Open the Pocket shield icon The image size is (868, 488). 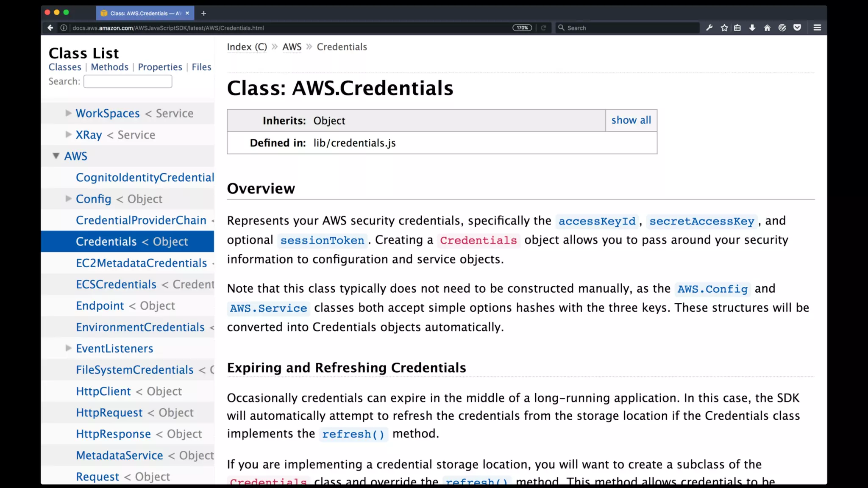click(x=797, y=28)
